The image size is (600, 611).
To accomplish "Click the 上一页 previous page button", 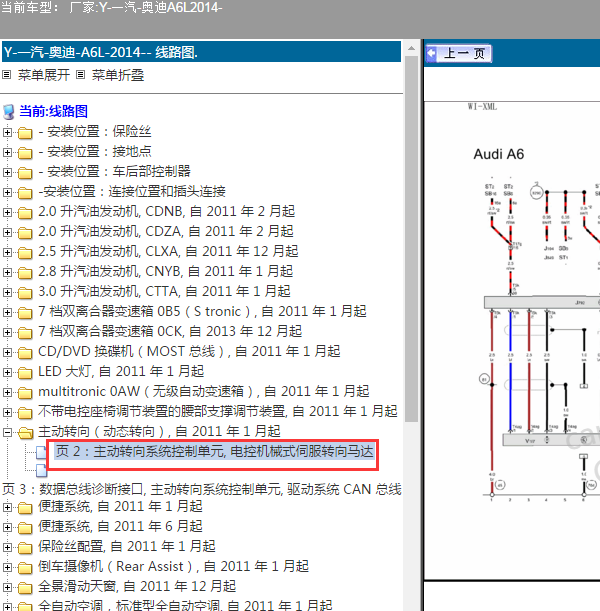I will coord(459,53).
